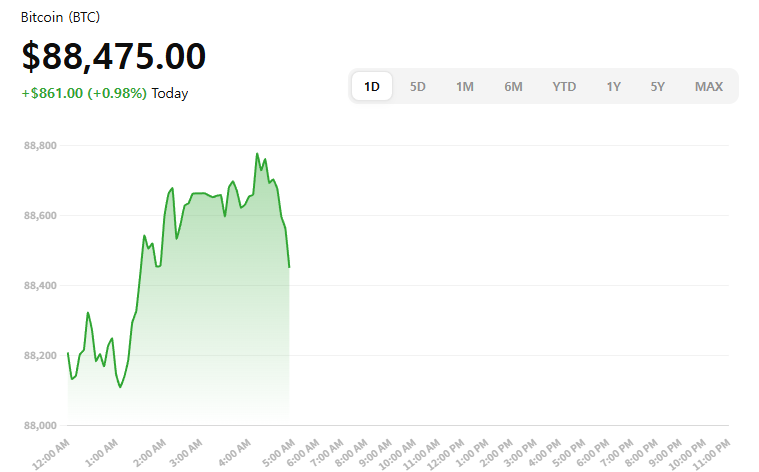Click the green +$861.00 (+0.98%) change text
This screenshot has height=472, width=759.
(x=84, y=93)
